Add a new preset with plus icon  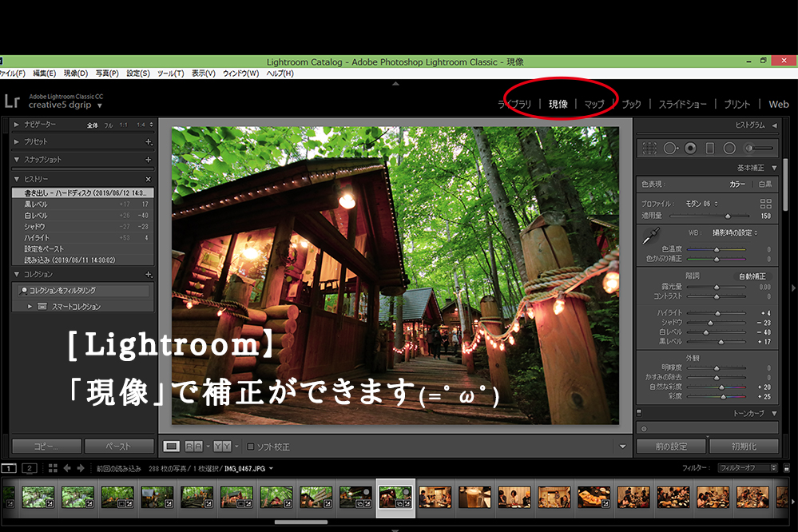149,141
